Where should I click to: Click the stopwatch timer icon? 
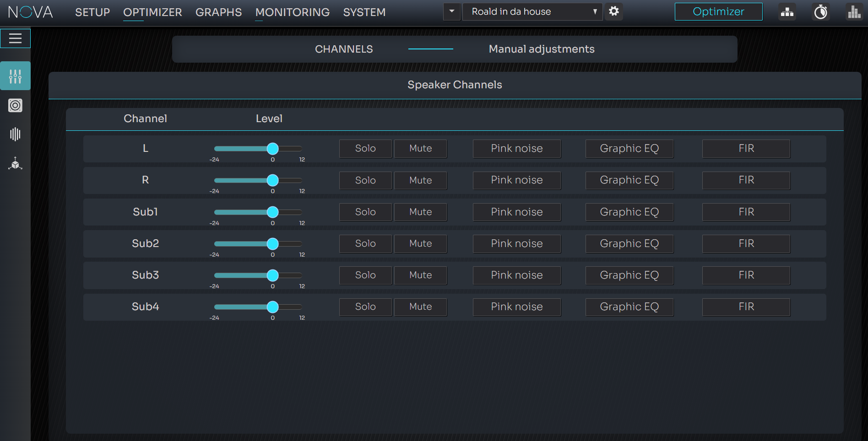[x=821, y=12]
